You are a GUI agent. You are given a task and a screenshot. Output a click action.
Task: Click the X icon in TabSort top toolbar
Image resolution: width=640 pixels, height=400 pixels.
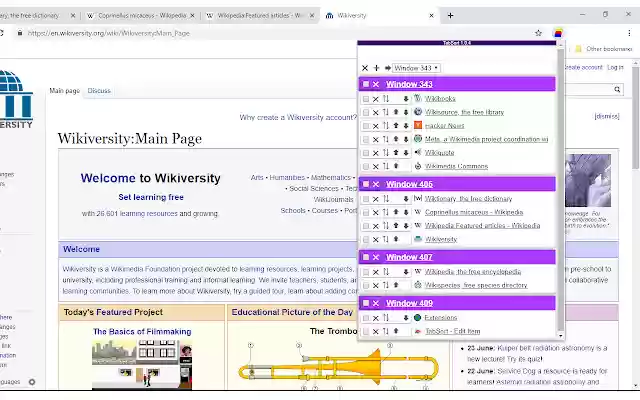tap(365, 68)
